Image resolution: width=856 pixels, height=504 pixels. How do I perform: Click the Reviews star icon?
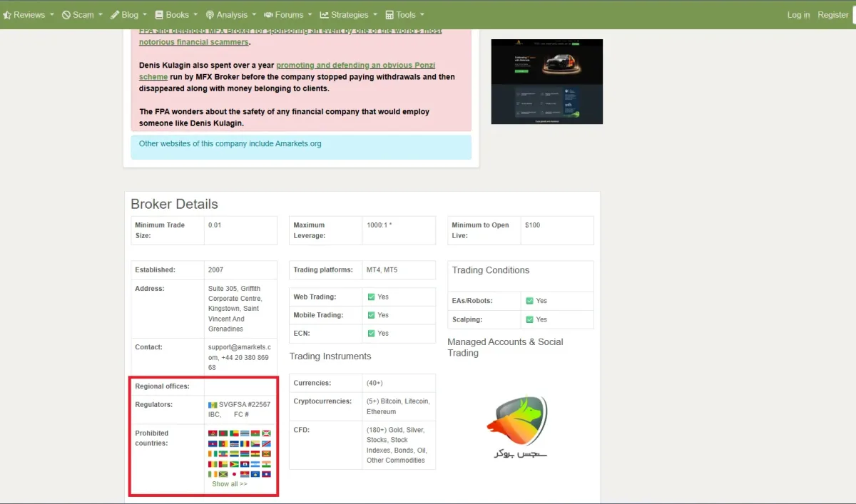tap(7, 14)
